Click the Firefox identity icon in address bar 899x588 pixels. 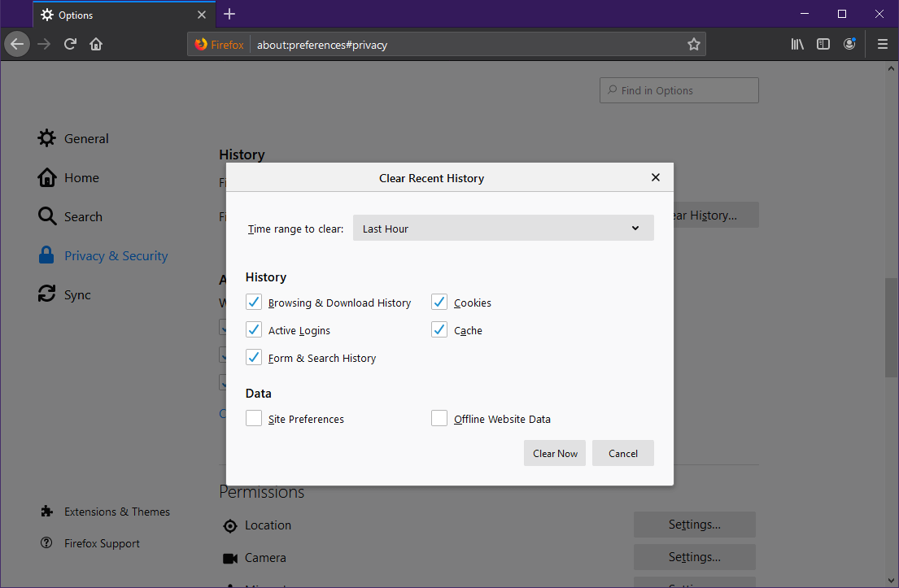[201, 44]
